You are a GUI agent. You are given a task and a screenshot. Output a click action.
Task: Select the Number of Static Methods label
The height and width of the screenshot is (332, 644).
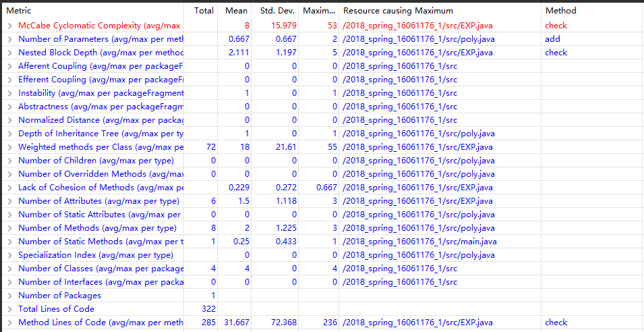tap(101, 242)
